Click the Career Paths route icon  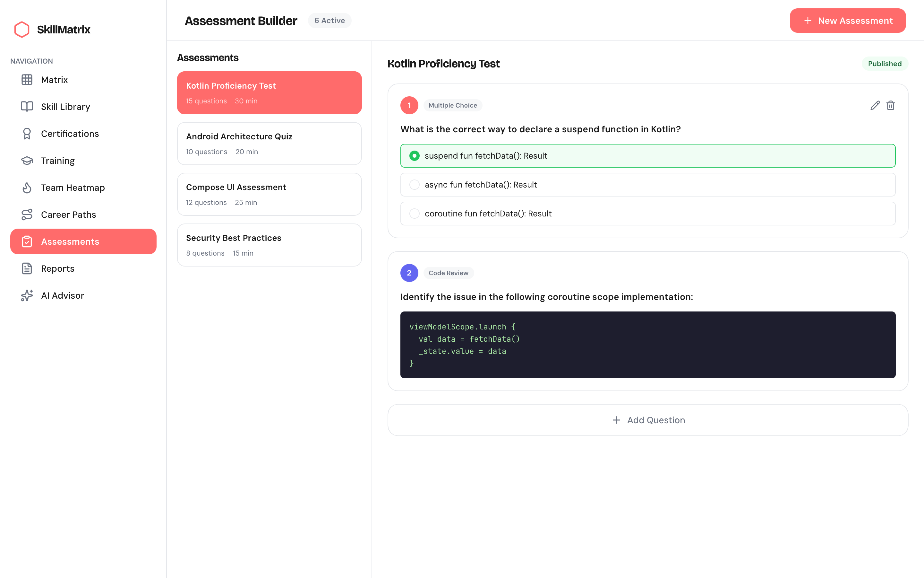(27, 215)
